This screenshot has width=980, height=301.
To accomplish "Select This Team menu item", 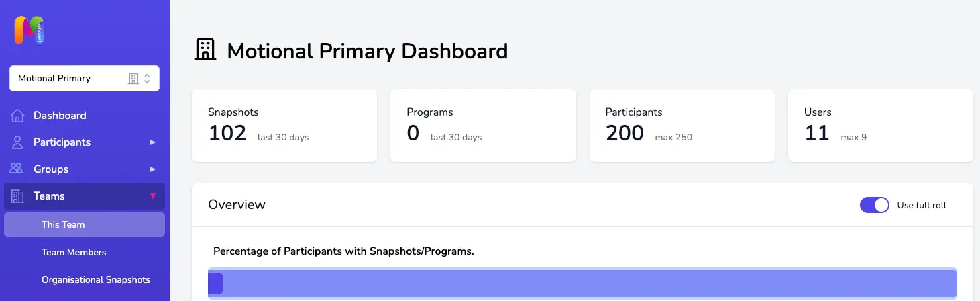I will (x=85, y=224).
